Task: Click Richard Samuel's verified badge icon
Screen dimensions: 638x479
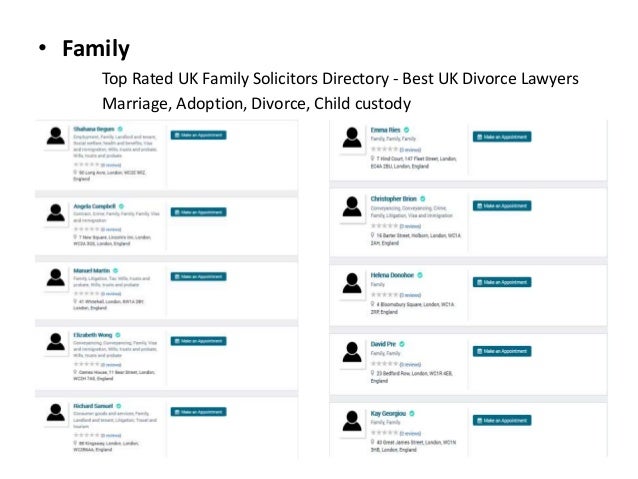Action: pos(119,406)
